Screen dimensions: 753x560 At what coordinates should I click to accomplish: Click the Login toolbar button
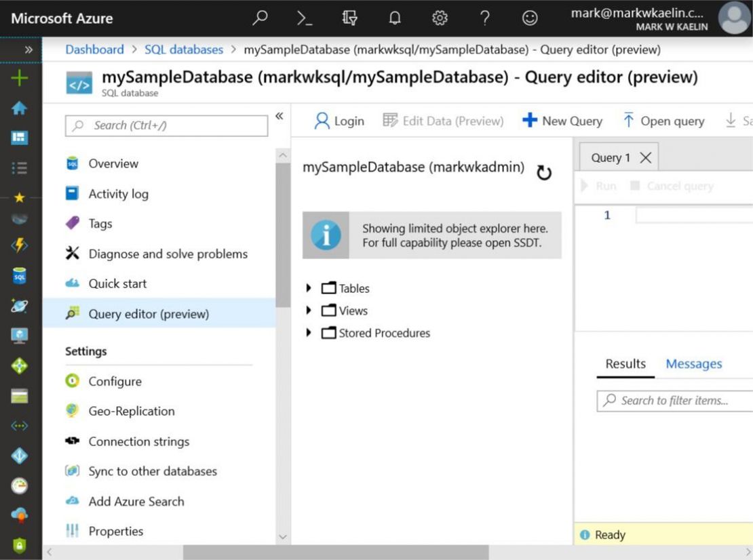tap(338, 120)
